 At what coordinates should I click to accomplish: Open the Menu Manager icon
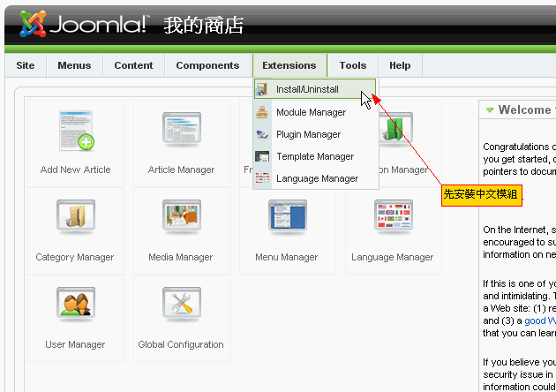pos(287,216)
